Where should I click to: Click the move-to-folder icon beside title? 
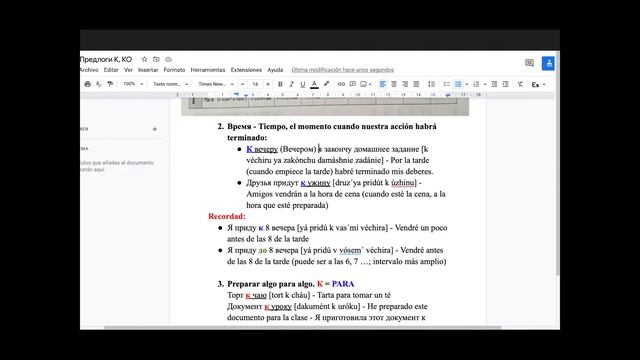[x=156, y=59]
